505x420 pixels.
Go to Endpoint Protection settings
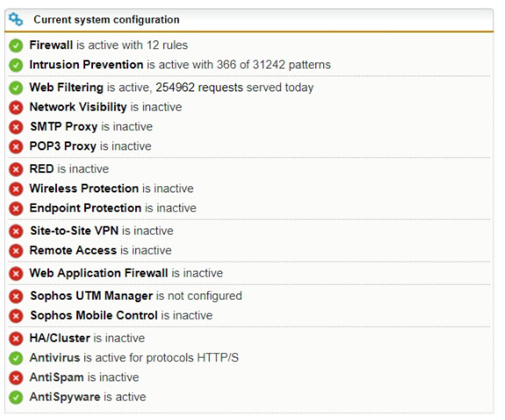tap(85, 208)
